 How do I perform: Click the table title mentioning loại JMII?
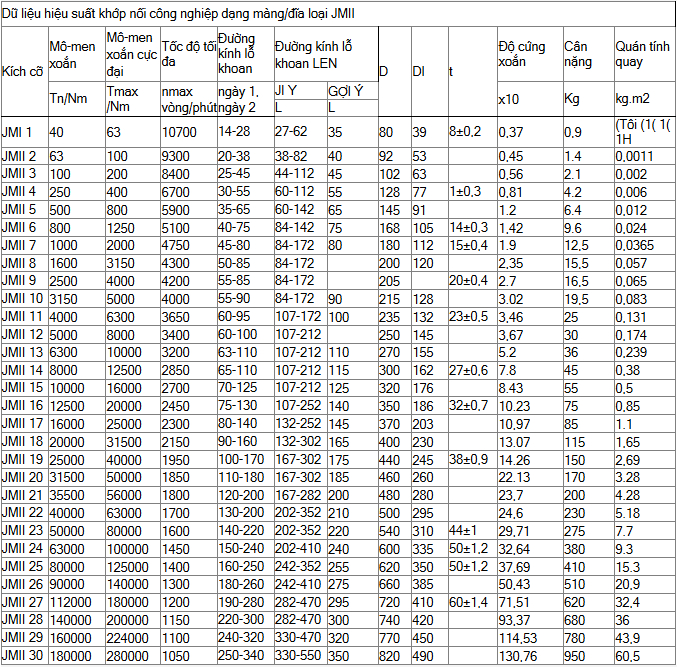(x=178, y=14)
